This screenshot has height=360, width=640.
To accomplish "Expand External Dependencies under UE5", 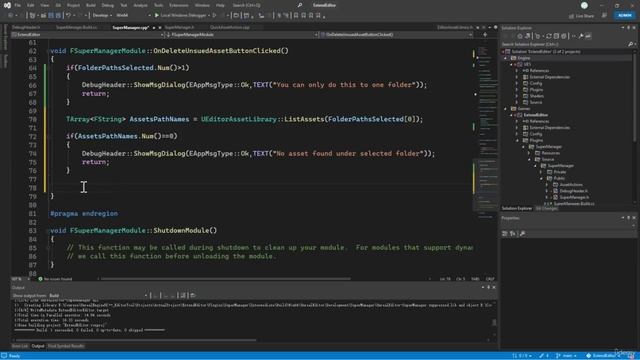I will pos(517,77).
